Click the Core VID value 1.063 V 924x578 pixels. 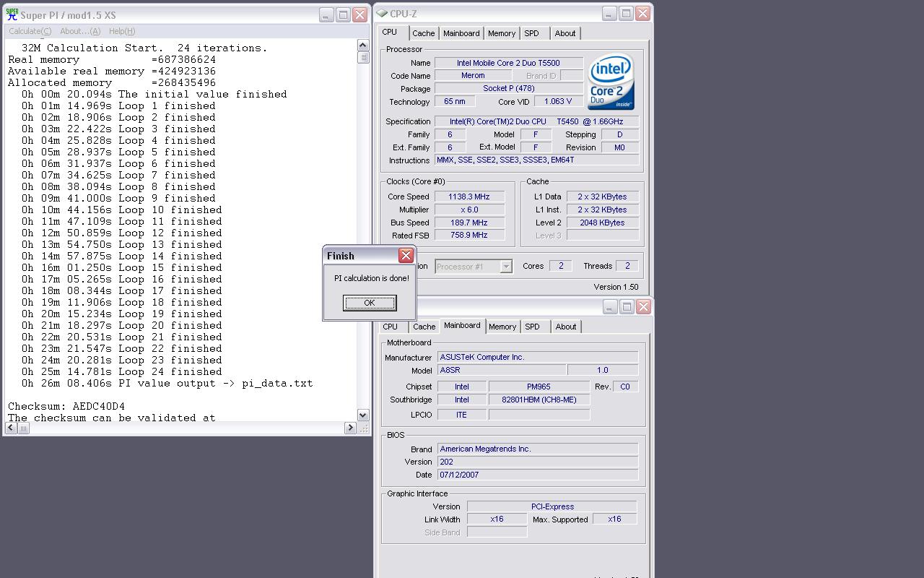pos(558,102)
